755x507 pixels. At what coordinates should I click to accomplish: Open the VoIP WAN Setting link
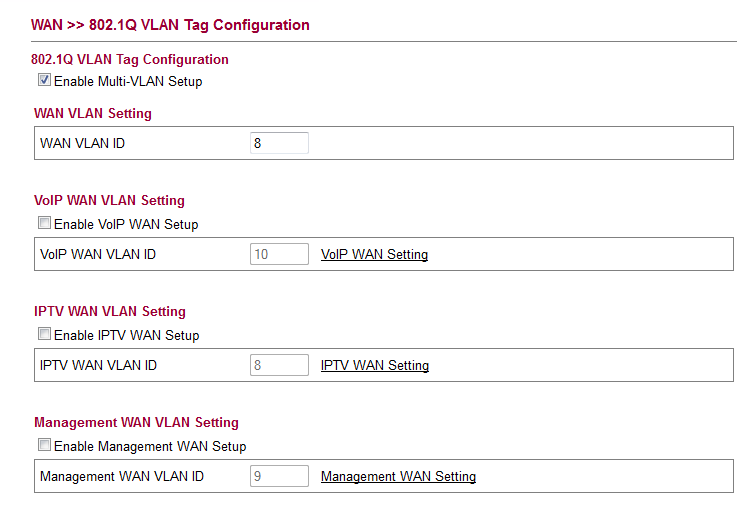[374, 255]
